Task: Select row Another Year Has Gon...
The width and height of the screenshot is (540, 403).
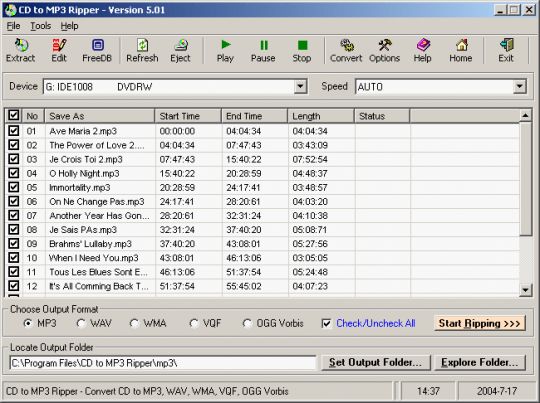Action: [x=262, y=216]
